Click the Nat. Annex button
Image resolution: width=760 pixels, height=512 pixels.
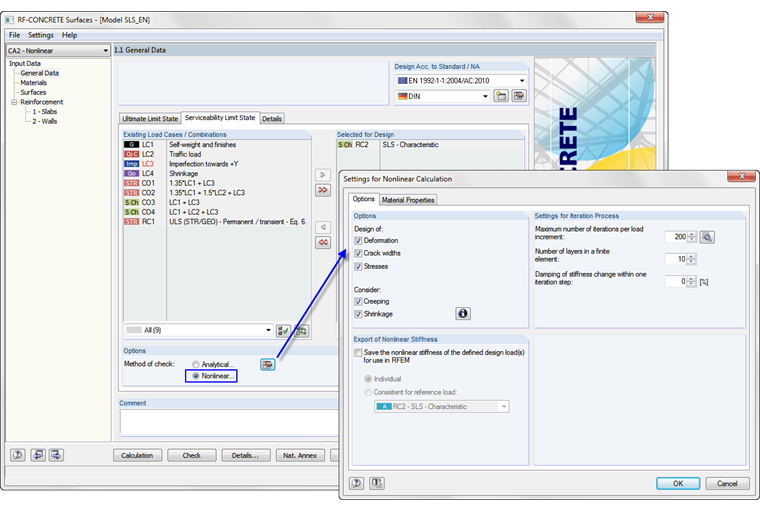pos(300,455)
